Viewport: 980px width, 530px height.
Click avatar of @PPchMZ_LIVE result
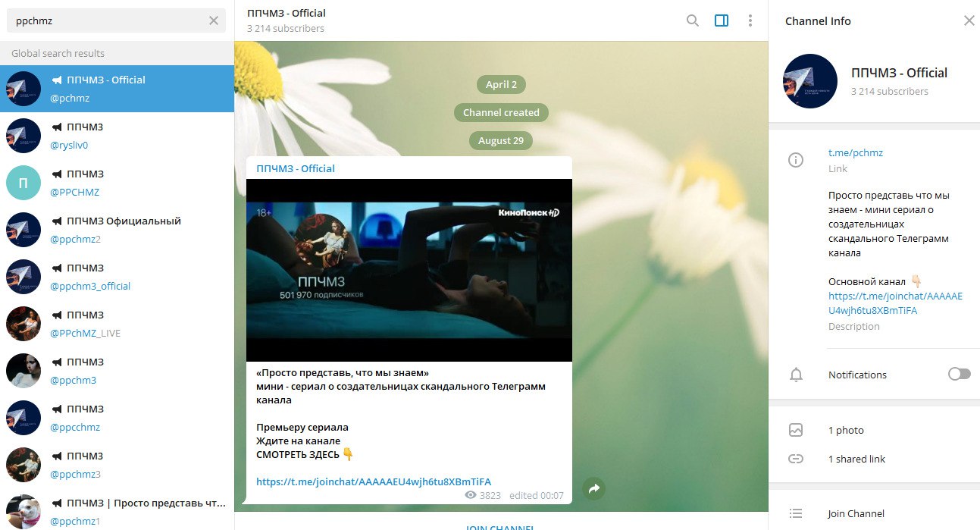[23, 324]
